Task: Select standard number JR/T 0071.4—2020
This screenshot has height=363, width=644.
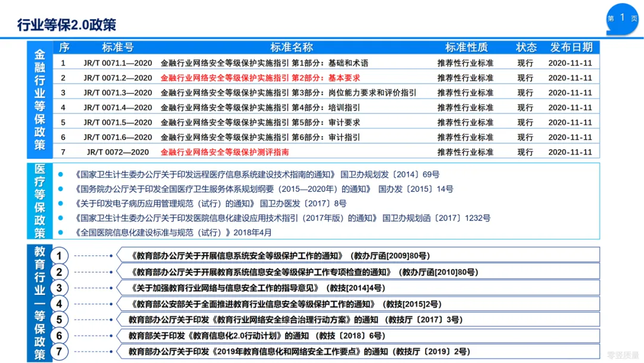Action: 118,107
